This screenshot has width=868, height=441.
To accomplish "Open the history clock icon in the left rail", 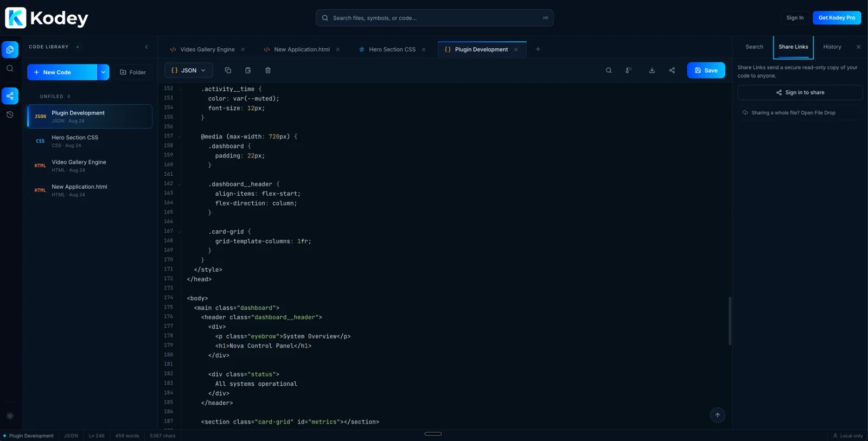I will [x=10, y=114].
